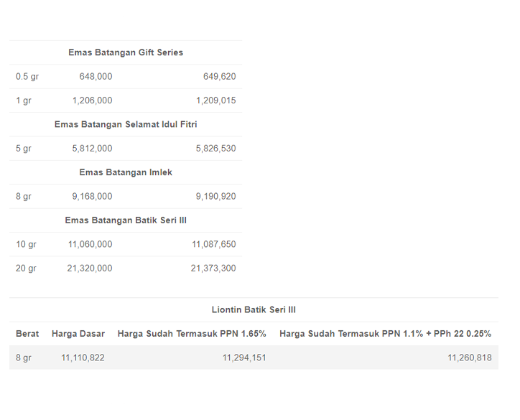The width and height of the screenshot is (520, 420).
Task: Click the 5,826,530 price value
Action: click(x=216, y=149)
